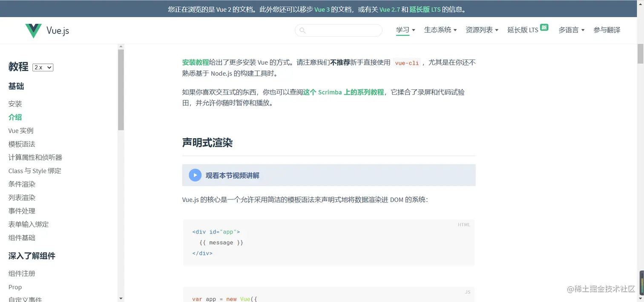Go to 安装 in sidebar
Screen dimensions: 644x302
pos(15,104)
